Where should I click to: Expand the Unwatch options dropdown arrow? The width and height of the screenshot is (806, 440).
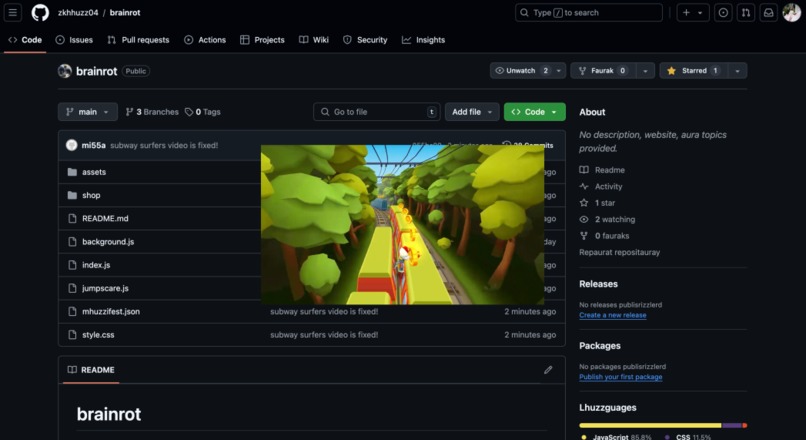coord(559,70)
